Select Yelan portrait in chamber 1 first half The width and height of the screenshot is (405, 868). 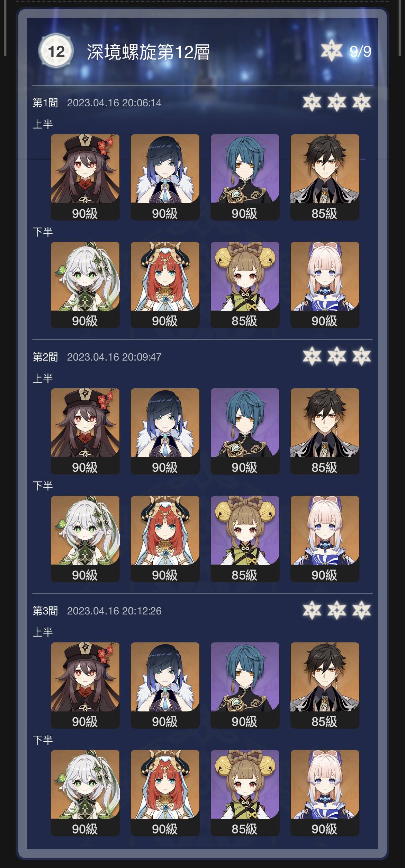[x=165, y=177]
